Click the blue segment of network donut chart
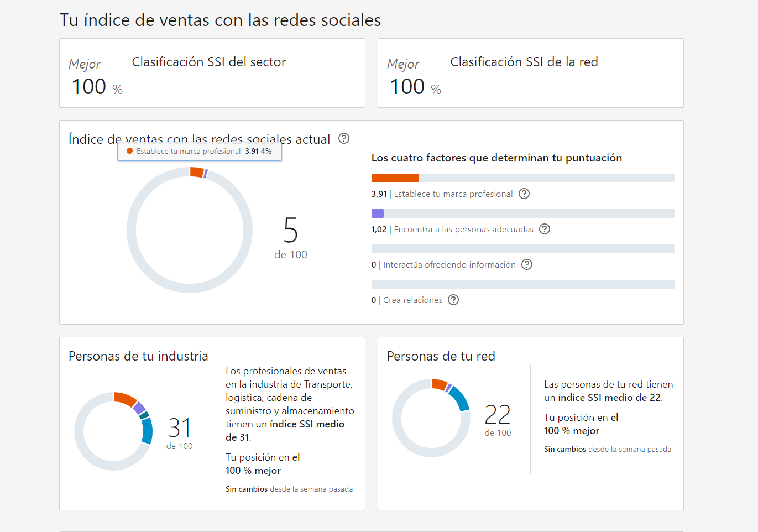Image resolution: width=758 pixels, height=532 pixels. 460,398
